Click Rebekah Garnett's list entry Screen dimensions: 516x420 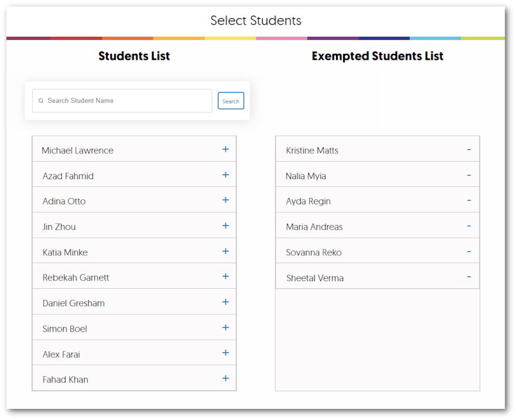click(134, 277)
